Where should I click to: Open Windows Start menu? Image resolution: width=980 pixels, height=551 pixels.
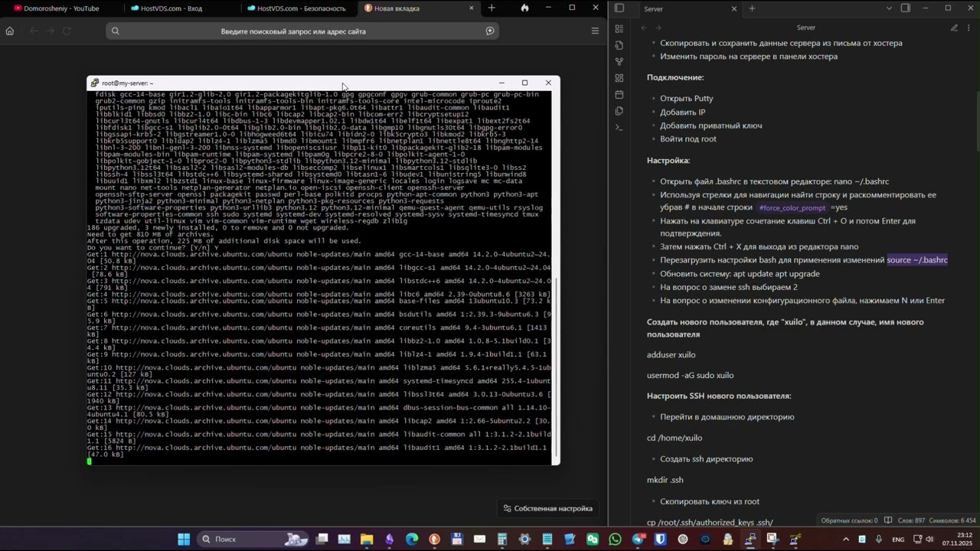click(184, 540)
